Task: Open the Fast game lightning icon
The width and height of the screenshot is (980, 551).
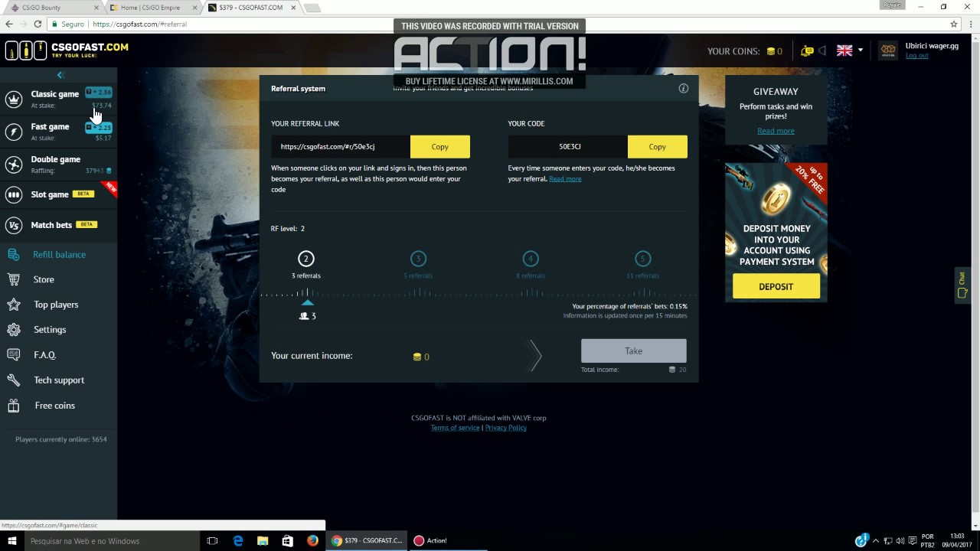Action: 14,132
